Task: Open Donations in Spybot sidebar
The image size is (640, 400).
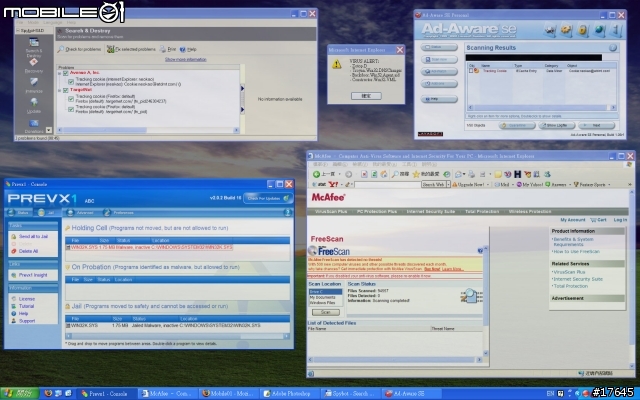Action: click(33, 126)
